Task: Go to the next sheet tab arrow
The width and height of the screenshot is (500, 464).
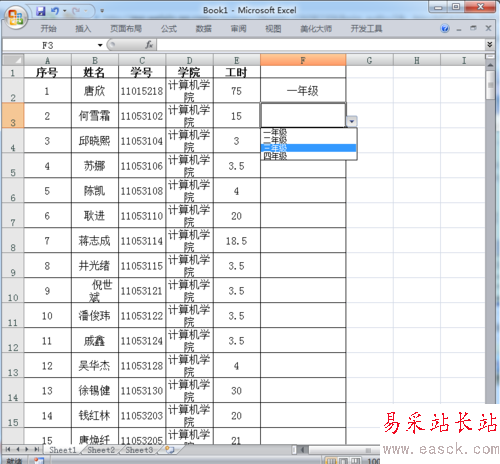Action: 27,449
